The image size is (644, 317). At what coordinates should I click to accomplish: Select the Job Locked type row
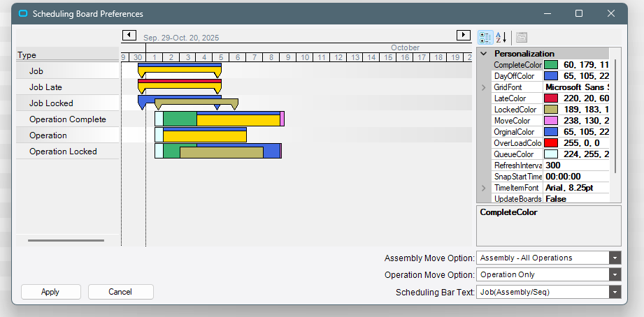click(x=67, y=103)
